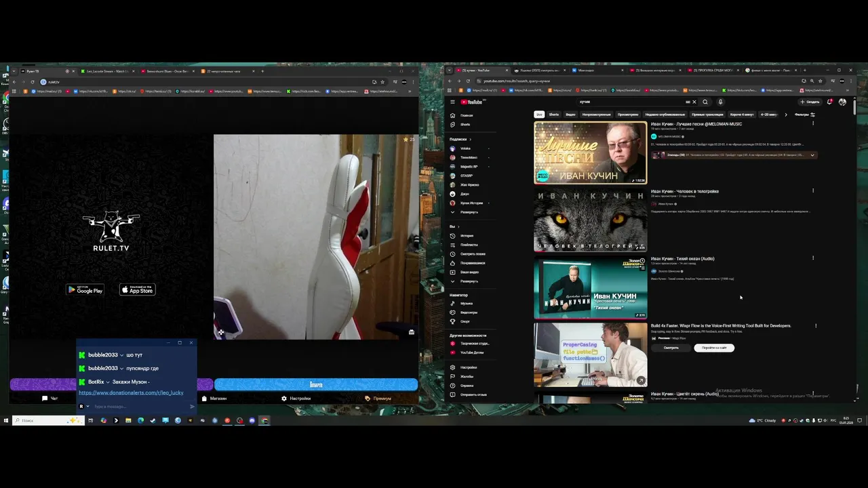This screenshot has width=868, height=488.
Task: Open Google Play badge on Rulet.tv
Action: 85,289
